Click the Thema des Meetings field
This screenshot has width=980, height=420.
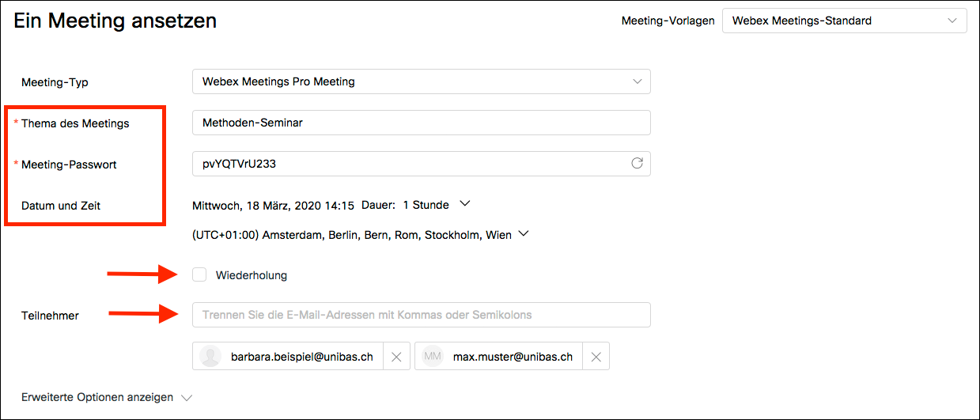(421, 123)
